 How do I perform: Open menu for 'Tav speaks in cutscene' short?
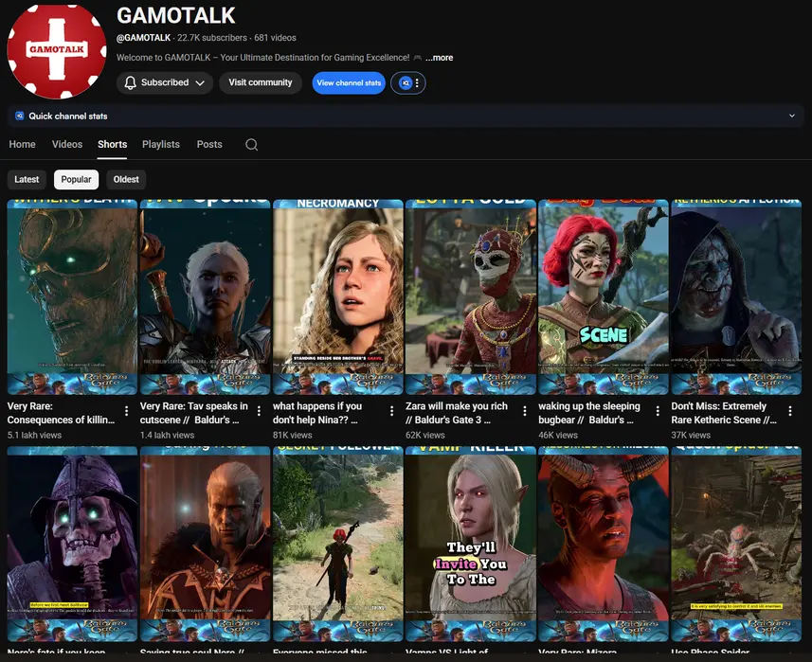pos(259,411)
